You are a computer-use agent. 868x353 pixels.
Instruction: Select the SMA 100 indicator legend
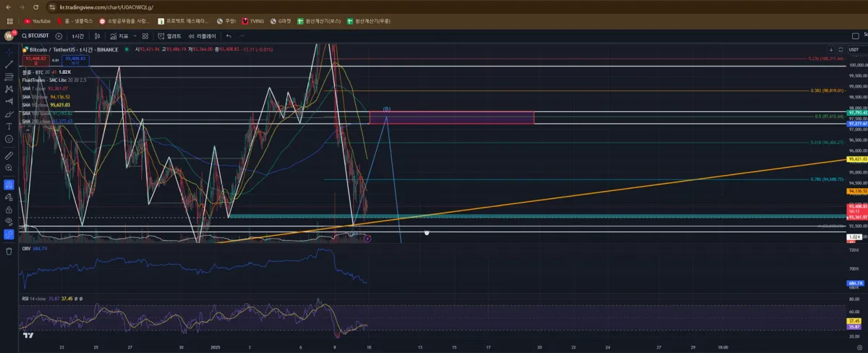point(48,113)
